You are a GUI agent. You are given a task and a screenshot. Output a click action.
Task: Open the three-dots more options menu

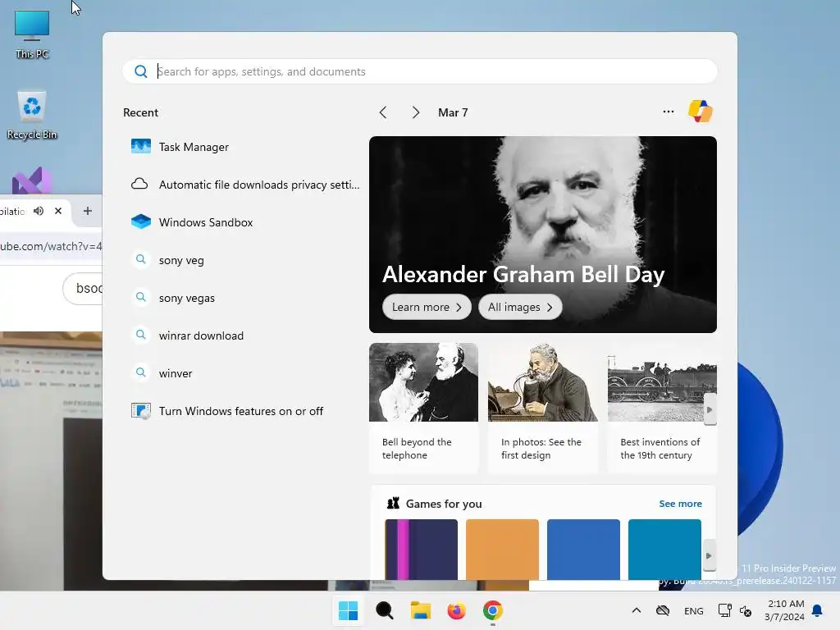tap(668, 112)
